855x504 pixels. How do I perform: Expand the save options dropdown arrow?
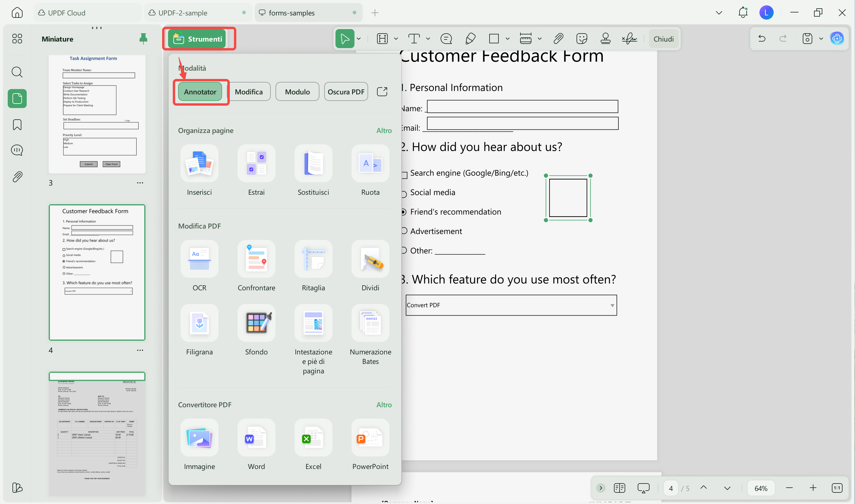821,39
